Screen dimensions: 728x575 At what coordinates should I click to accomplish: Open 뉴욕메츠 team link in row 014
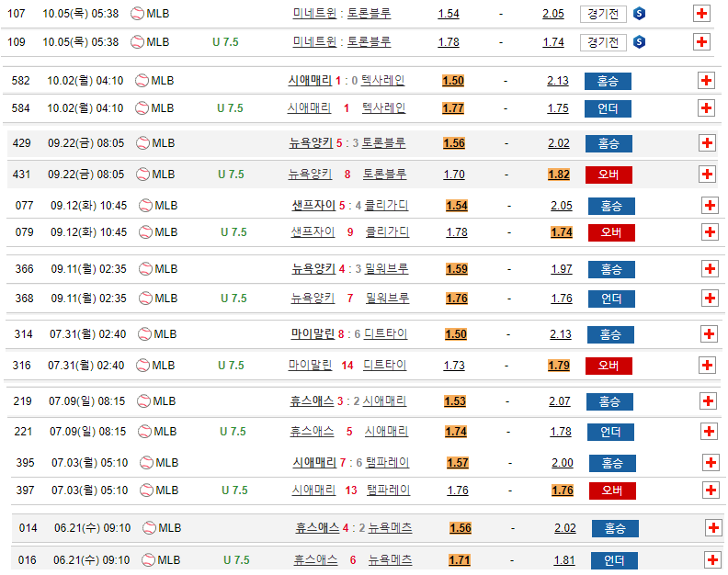[390, 528]
